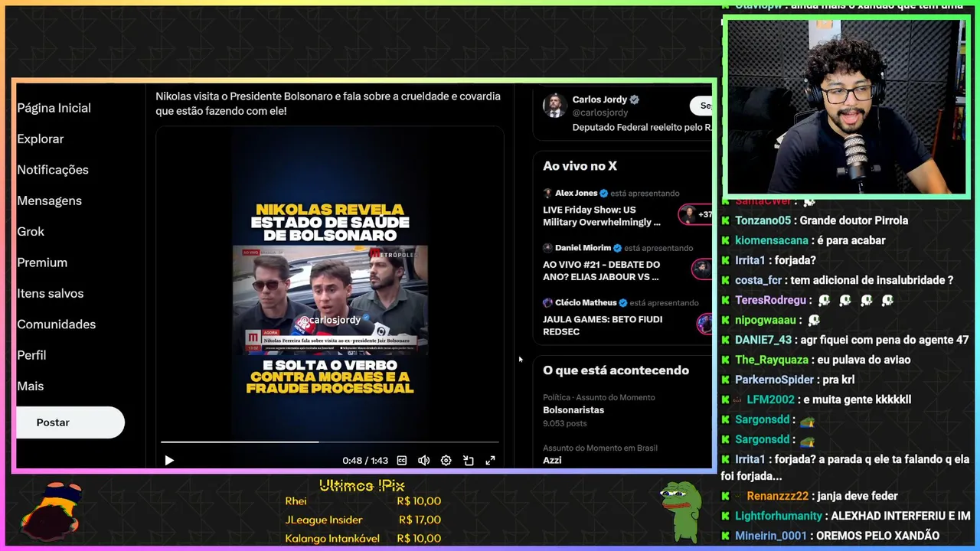The height and width of the screenshot is (551, 980).
Task: Open Mensagens in the sidebar
Action: pyautogui.click(x=49, y=201)
